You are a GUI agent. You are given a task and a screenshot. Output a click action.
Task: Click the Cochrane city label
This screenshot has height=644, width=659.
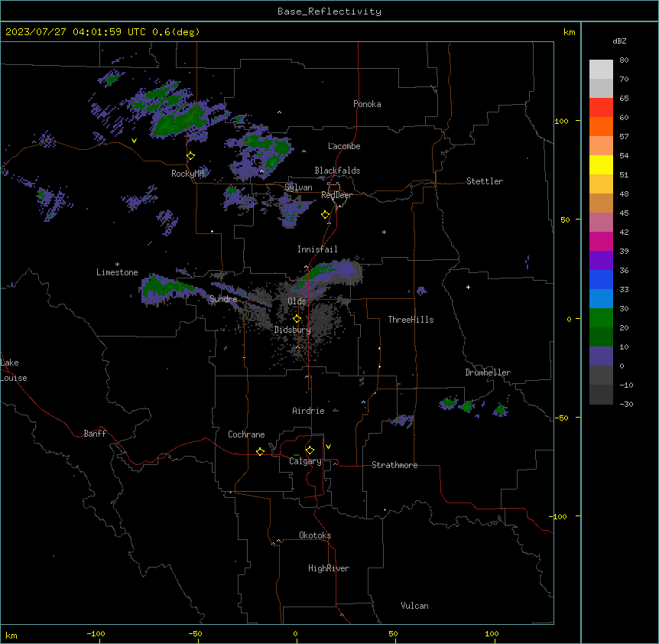point(246,434)
